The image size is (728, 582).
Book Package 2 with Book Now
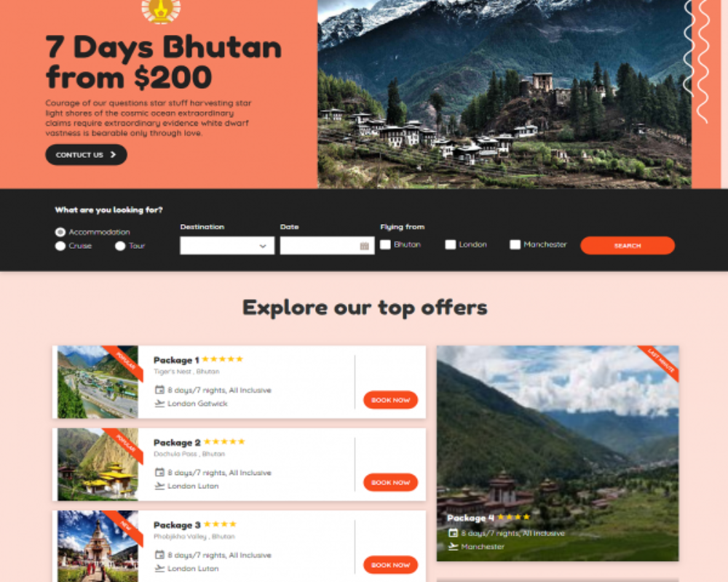[390, 482]
